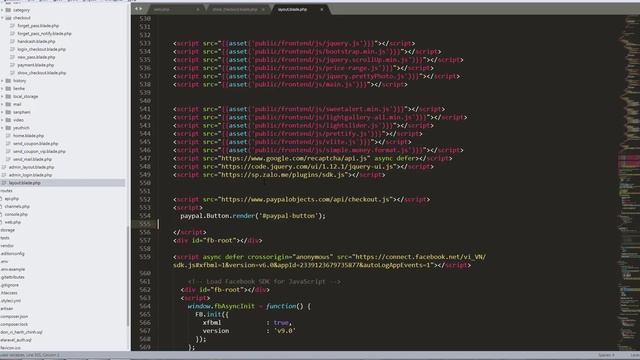Click file icon beside payment.blade.php
This screenshot has height=360, width=640.
12,65
